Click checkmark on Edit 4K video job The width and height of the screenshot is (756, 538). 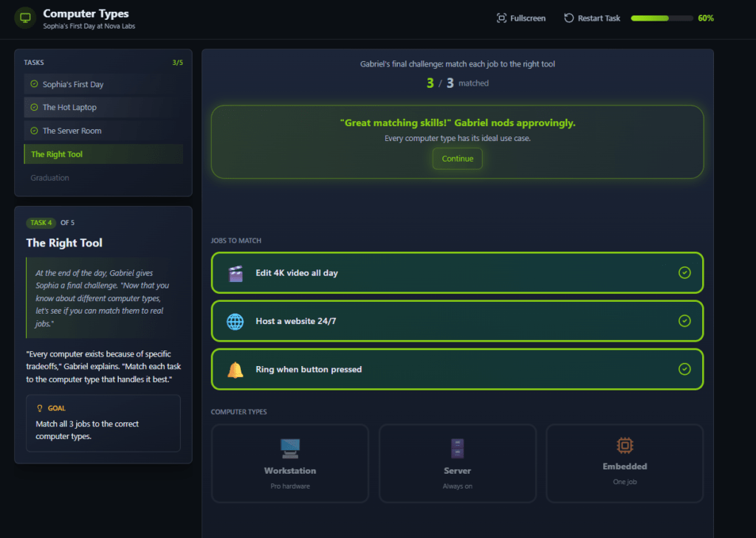click(684, 273)
